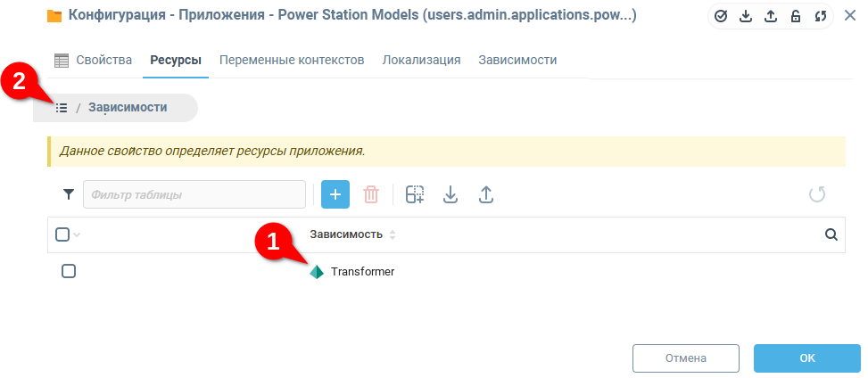The width and height of the screenshot is (868, 378).
Task: Click the blue plus add row button
Action: pyautogui.click(x=335, y=194)
